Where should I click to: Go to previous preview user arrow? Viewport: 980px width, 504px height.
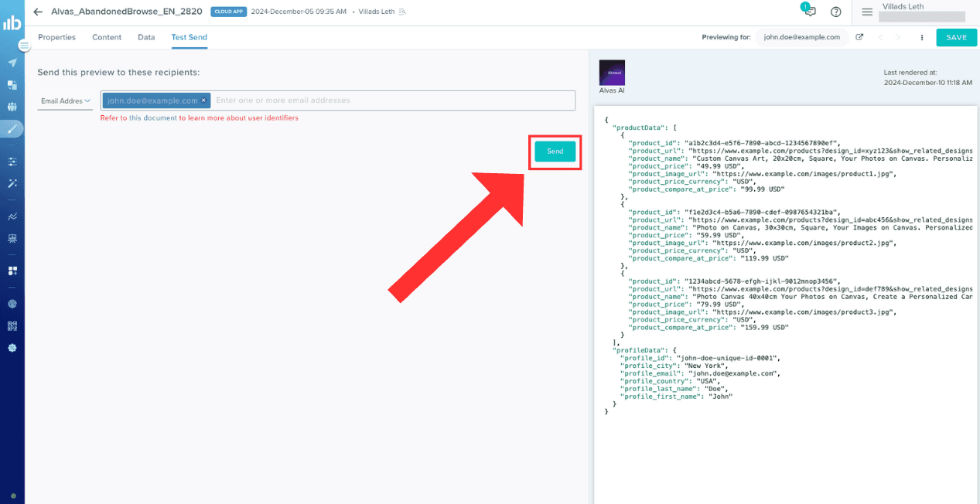pos(881,37)
